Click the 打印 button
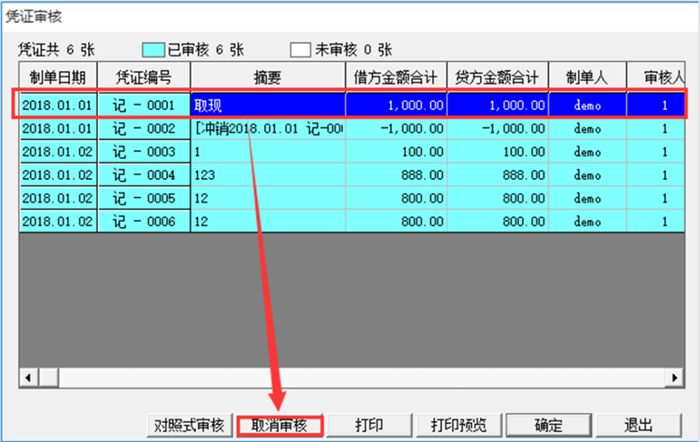The image size is (700, 442). (x=369, y=425)
